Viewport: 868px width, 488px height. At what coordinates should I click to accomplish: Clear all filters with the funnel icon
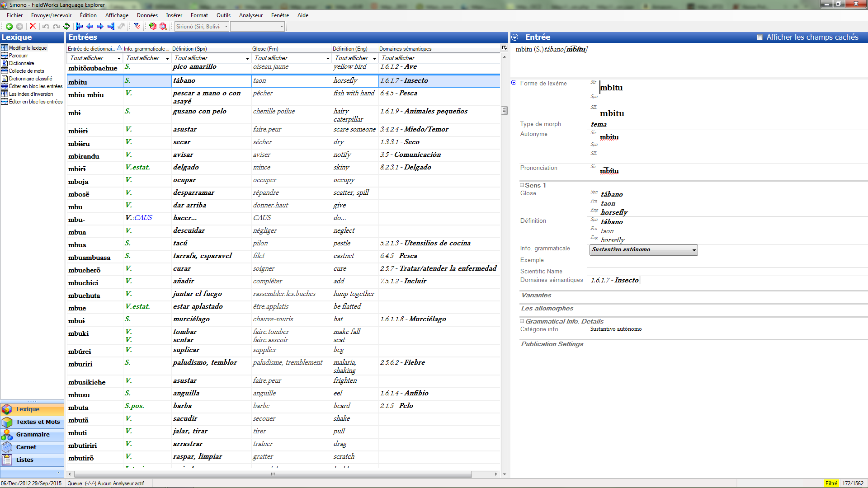[137, 27]
